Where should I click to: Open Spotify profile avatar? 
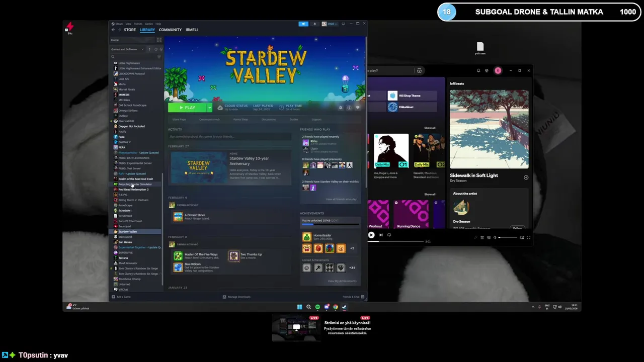498,70
